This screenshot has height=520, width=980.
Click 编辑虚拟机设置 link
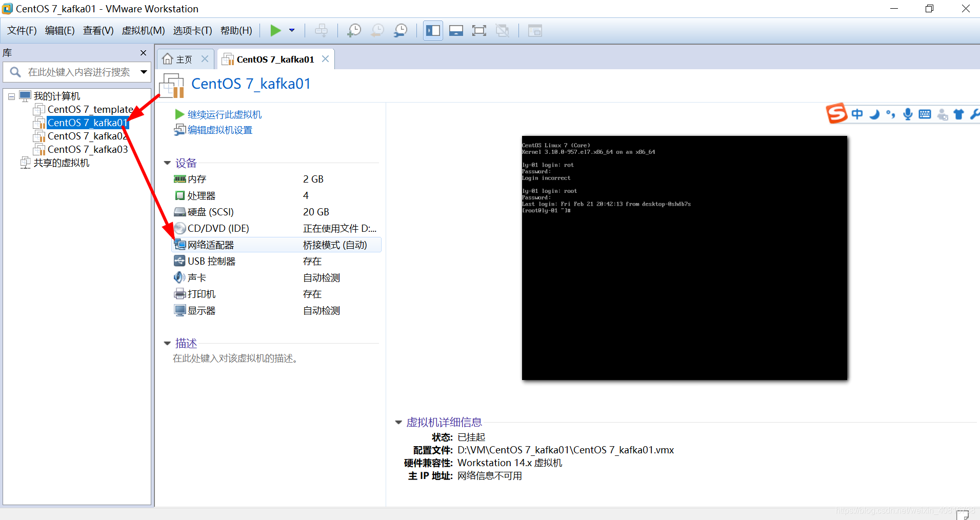point(220,130)
